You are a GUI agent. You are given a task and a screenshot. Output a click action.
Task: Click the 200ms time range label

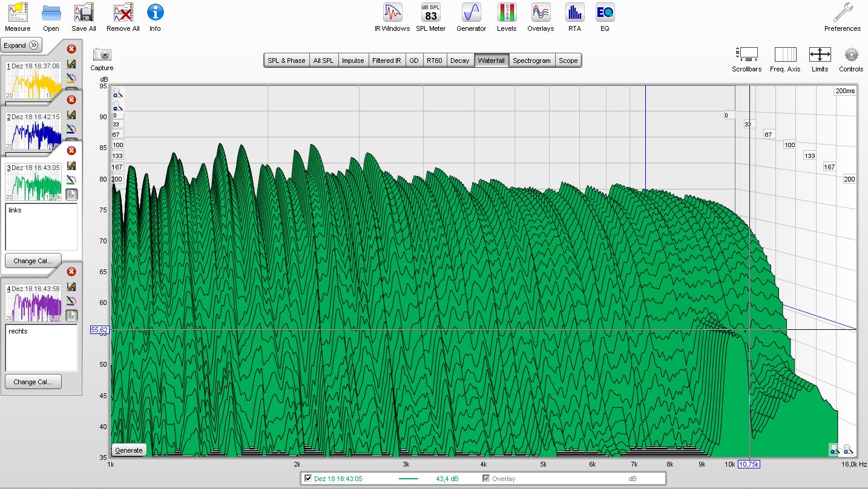click(x=844, y=91)
